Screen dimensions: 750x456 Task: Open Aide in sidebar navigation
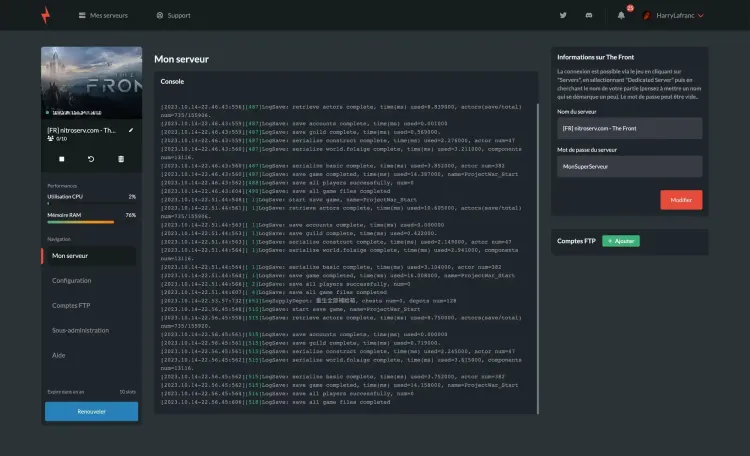[x=58, y=356]
